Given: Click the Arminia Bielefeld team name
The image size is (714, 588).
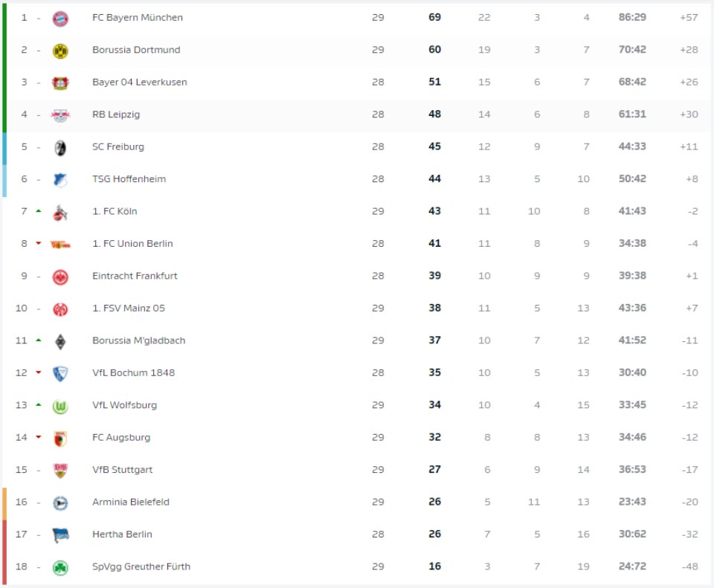Looking at the screenshot, I should click(x=131, y=503).
